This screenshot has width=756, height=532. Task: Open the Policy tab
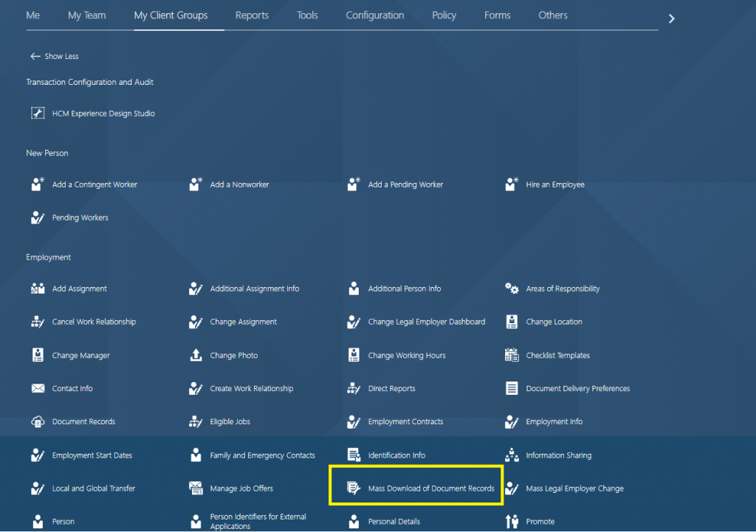coord(444,15)
